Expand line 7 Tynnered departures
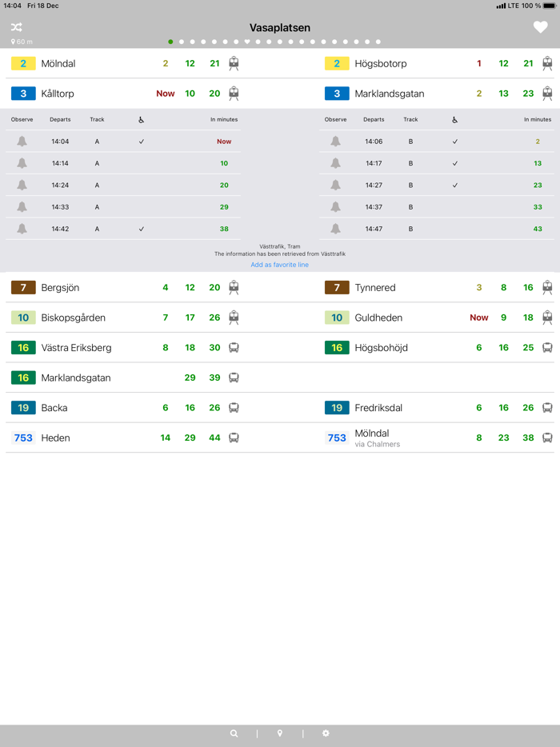Viewport: 560px width, 747px height. 437,288
